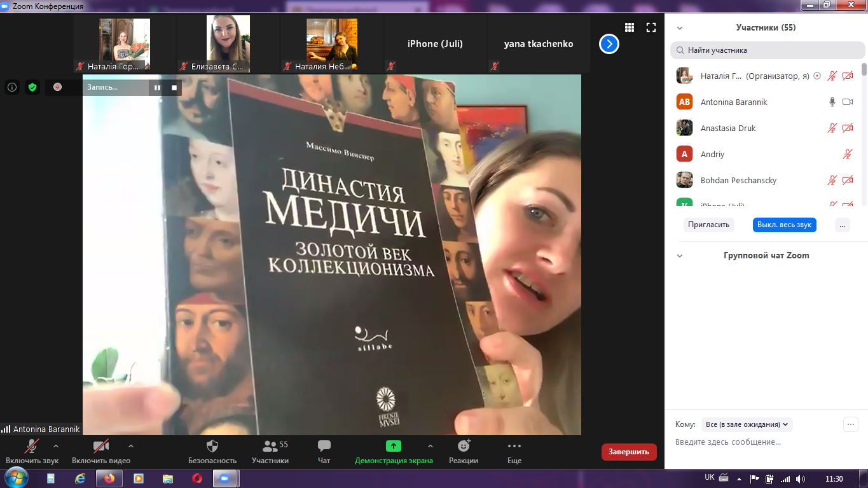Open participants panel ellipsis menu button
The width and height of the screenshot is (868, 488).
click(843, 225)
